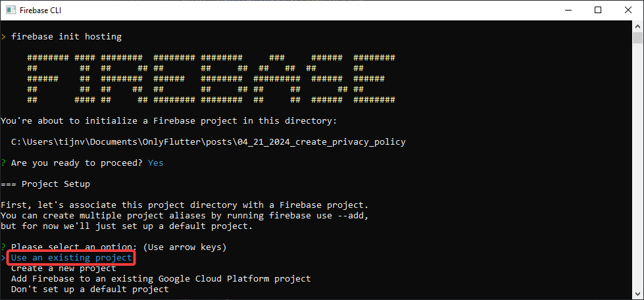Click 'Please select an option' prompt line
This screenshot has height=300, width=644.
point(114,247)
